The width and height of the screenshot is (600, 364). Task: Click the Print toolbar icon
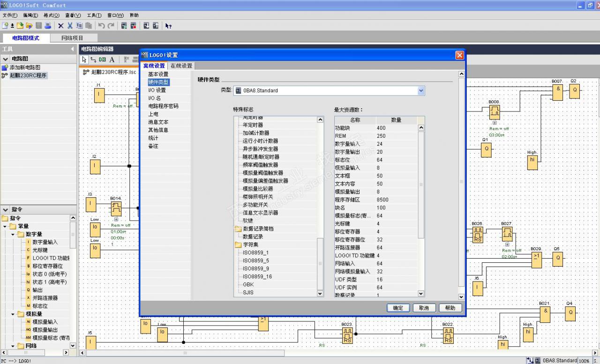(47, 26)
